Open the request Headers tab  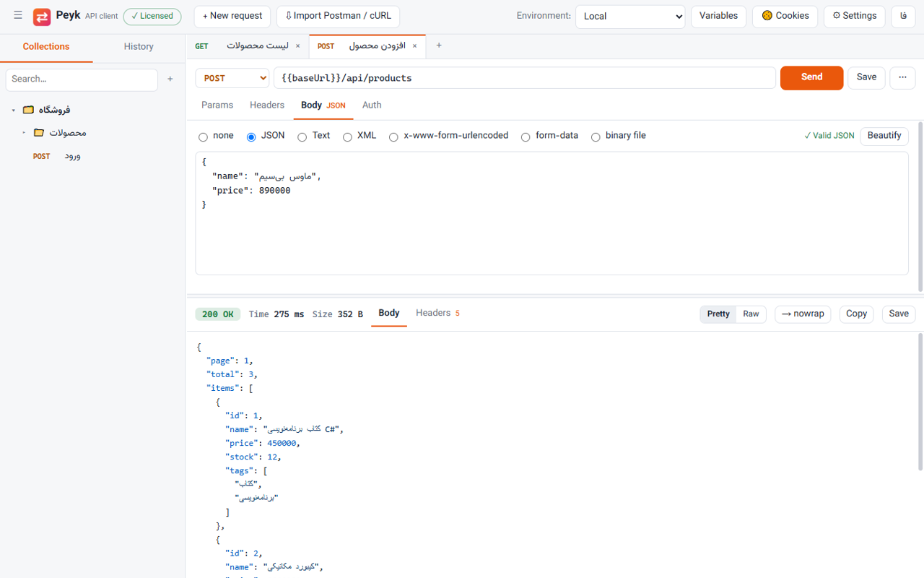(267, 105)
